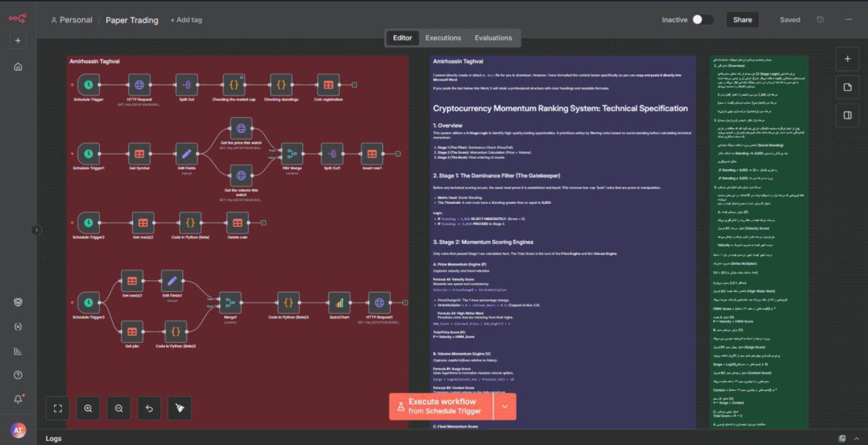Select the P&V Merge node

[x=292, y=154]
